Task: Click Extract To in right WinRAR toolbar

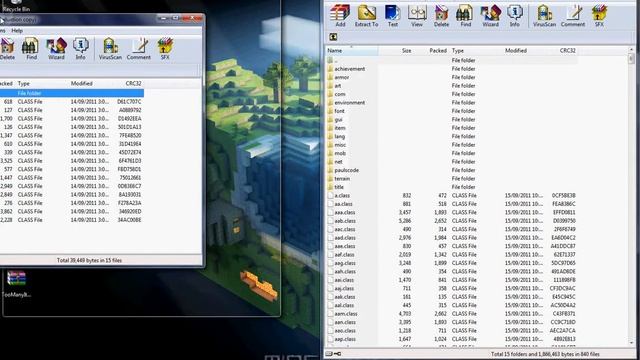Action: [x=366, y=16]
